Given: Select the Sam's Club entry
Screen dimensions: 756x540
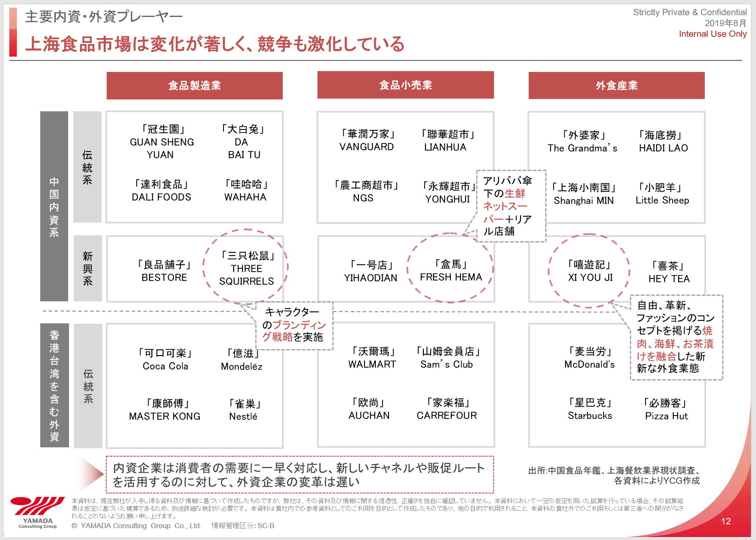Looking at the screenshot, I should [447, 358].
